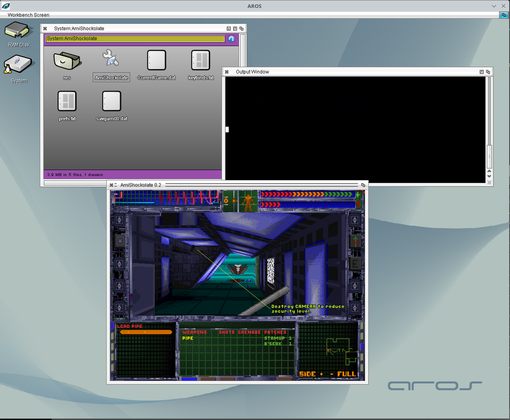Toggle zoom gadget of System:AmiShockolate window
The width and height of the screenshot is (510, 420).
pos(235,29)
